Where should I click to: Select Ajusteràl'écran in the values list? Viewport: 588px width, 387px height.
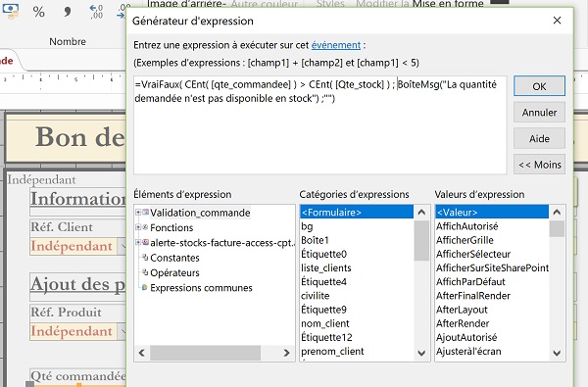(492, 351)
